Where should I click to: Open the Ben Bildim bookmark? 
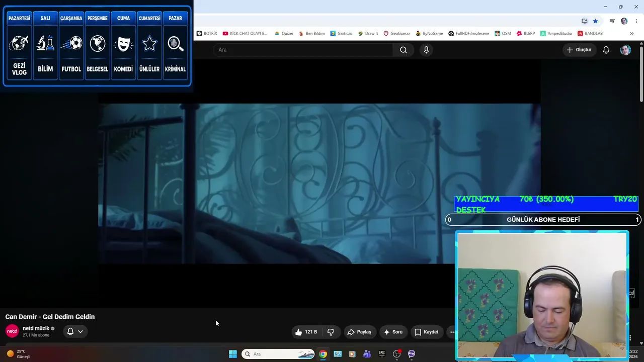(x=311, y=34)
